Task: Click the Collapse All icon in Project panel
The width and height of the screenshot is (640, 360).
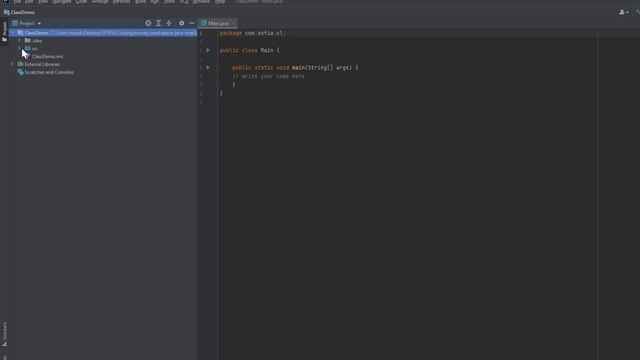Action: (169, 23)
